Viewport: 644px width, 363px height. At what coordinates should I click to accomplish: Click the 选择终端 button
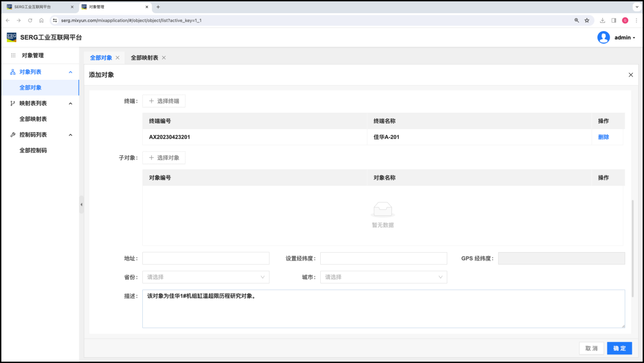click(x=164, y=101)
